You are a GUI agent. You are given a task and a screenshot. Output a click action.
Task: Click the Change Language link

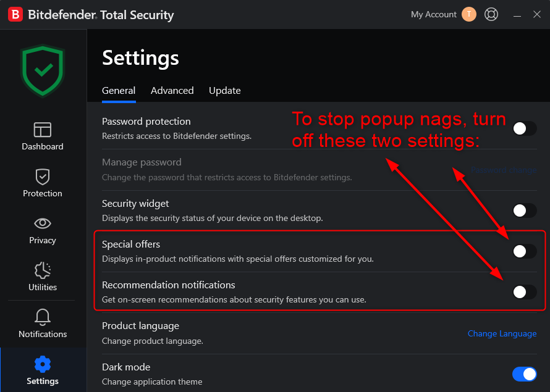(x=502, y=334)
